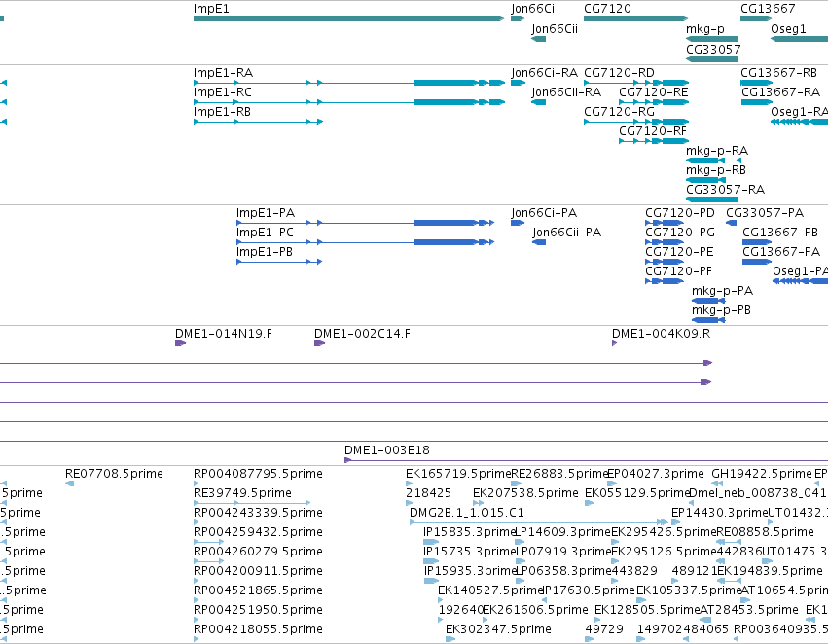Select EST RE07708.5prime
The height and width of the screenshot is (644, 828).
69,483
